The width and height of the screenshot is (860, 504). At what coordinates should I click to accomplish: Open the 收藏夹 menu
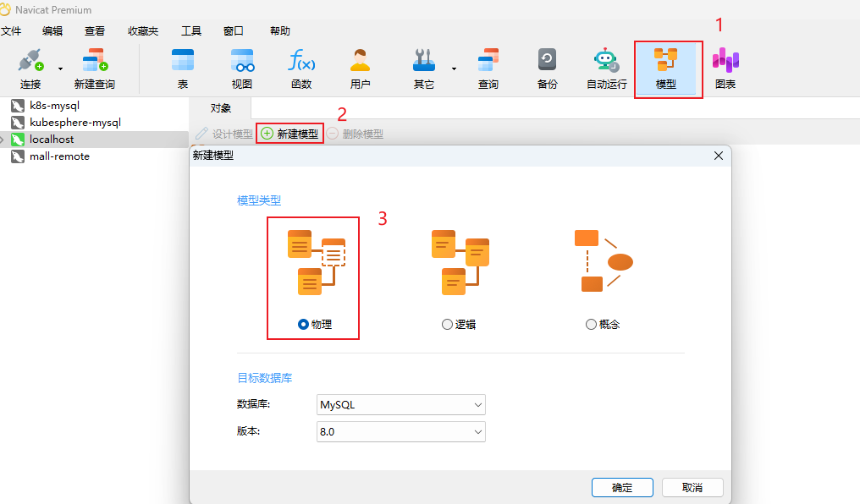click(143, 31)
